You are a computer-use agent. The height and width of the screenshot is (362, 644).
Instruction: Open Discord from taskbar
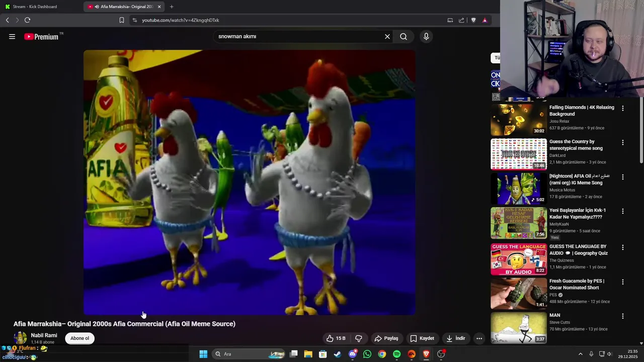point(353,354)
